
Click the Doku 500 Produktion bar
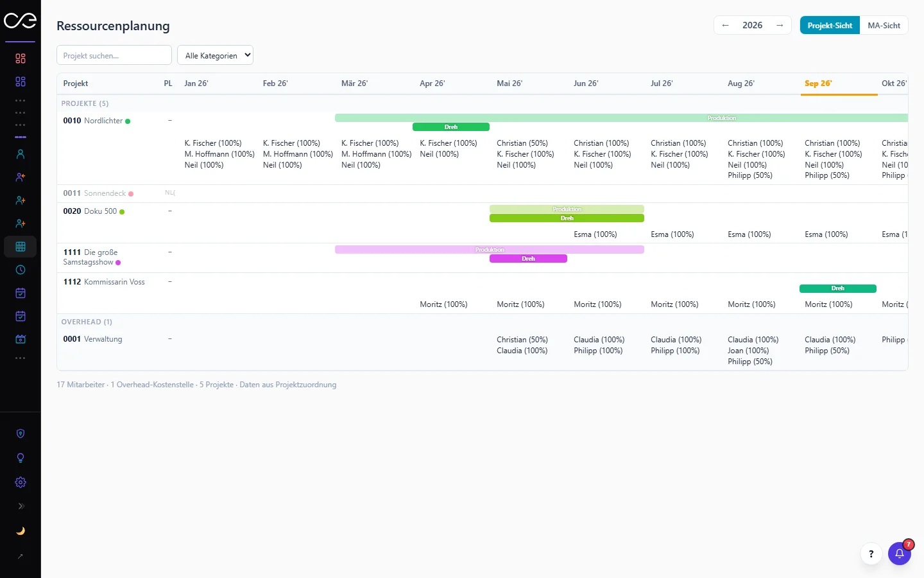(567, 209)
